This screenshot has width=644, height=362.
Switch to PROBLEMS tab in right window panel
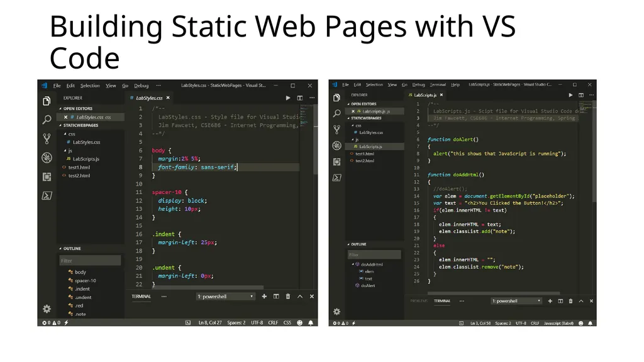(419, 301)
